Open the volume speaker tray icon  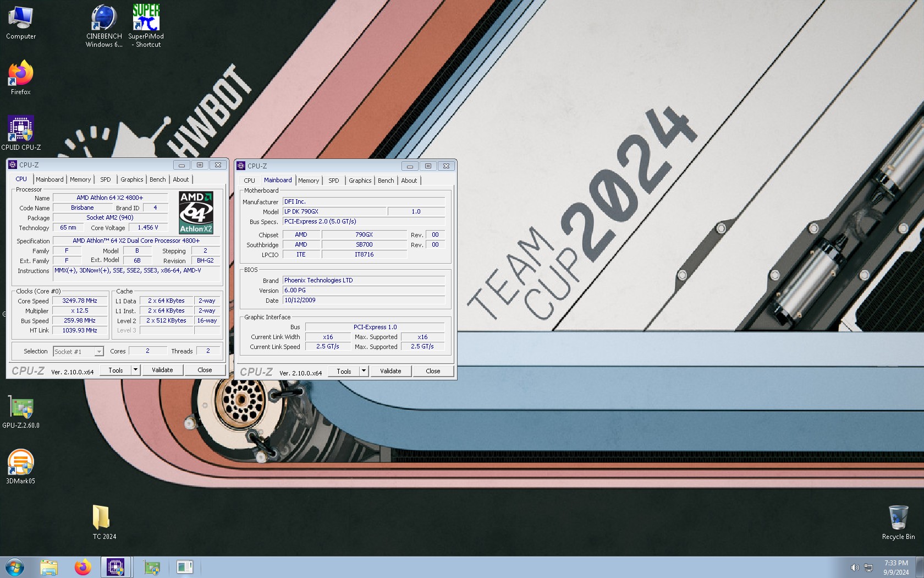[854, 568]
